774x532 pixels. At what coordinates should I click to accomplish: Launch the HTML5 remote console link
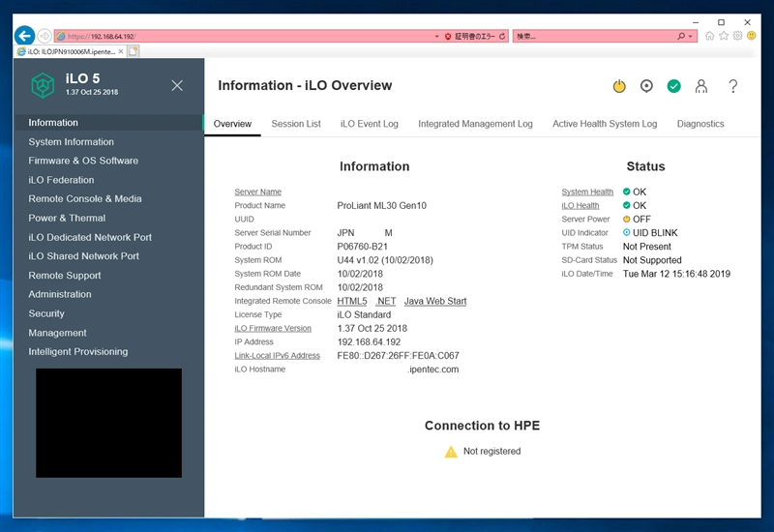click(x=352, y=301)
